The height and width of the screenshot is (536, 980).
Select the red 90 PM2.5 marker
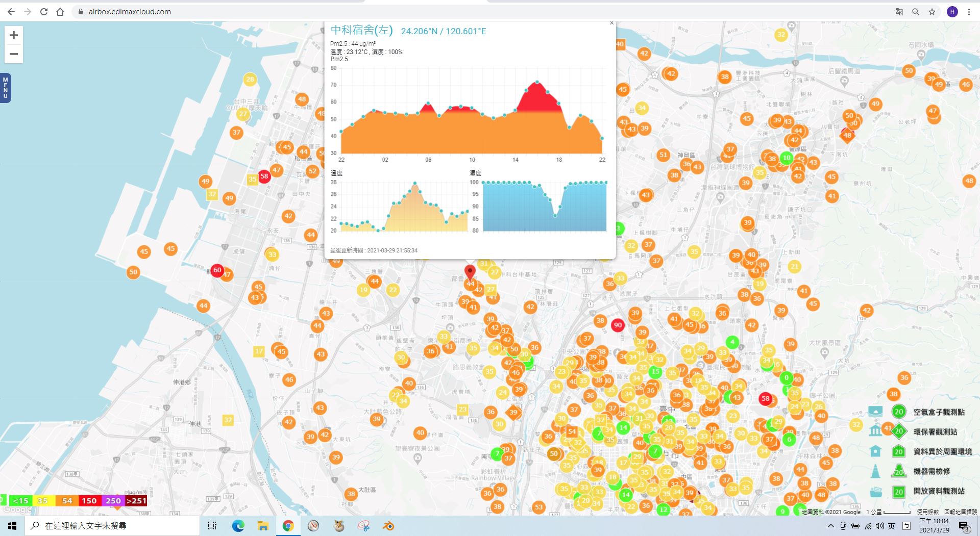pos(618,325)
